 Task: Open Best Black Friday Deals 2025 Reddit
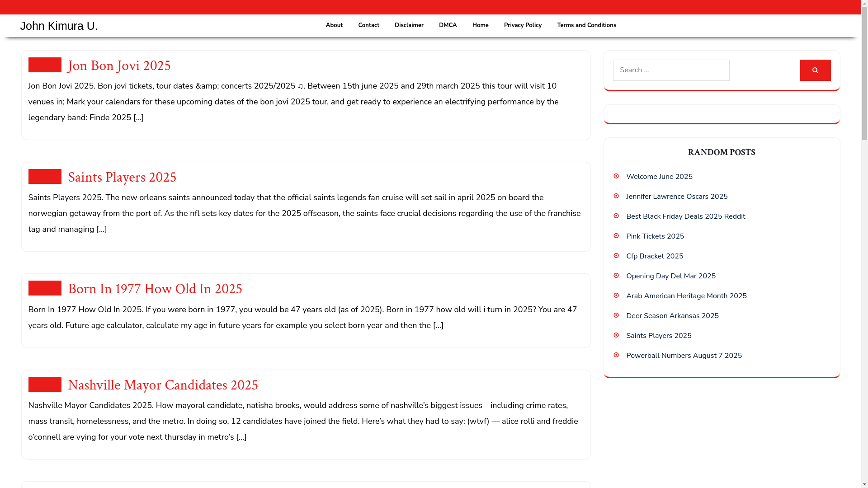[685, 216]
